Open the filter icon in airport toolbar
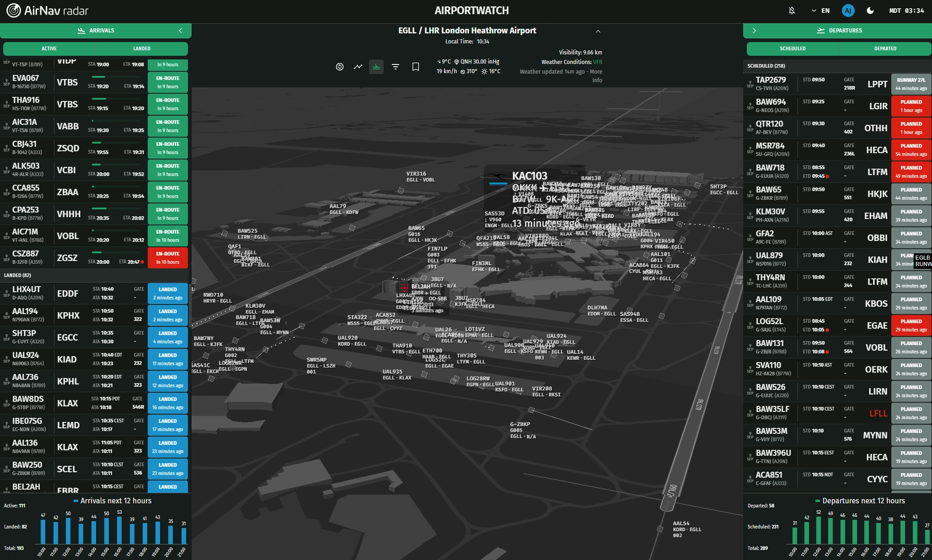Viewport: 932px width, 560px height. (x=396, y=67)
